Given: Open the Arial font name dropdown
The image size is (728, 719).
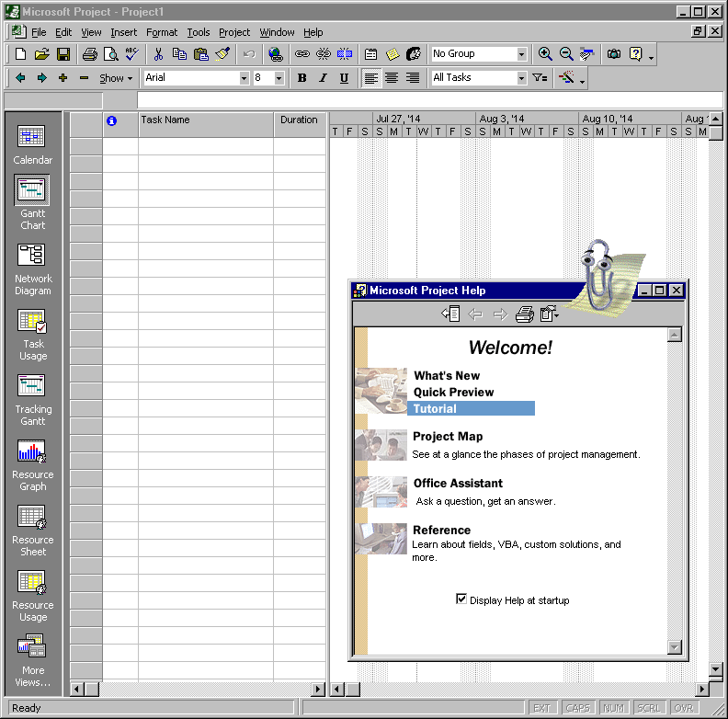Looking at the screenshot, I should [x=244, y=78].
